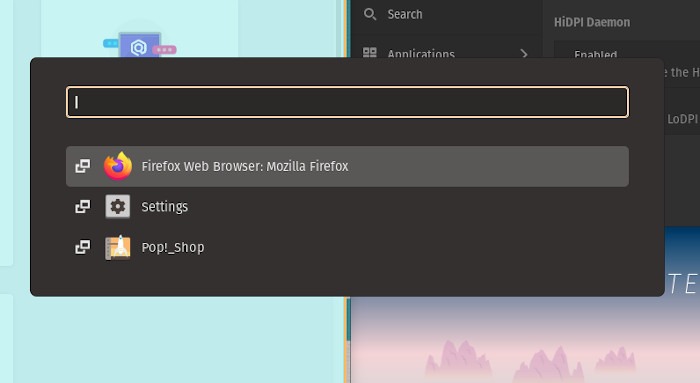This screenshot has height=383, width=700.
Task: Click the LoDPI text in Settings panel
Action: tap(682, 119)
